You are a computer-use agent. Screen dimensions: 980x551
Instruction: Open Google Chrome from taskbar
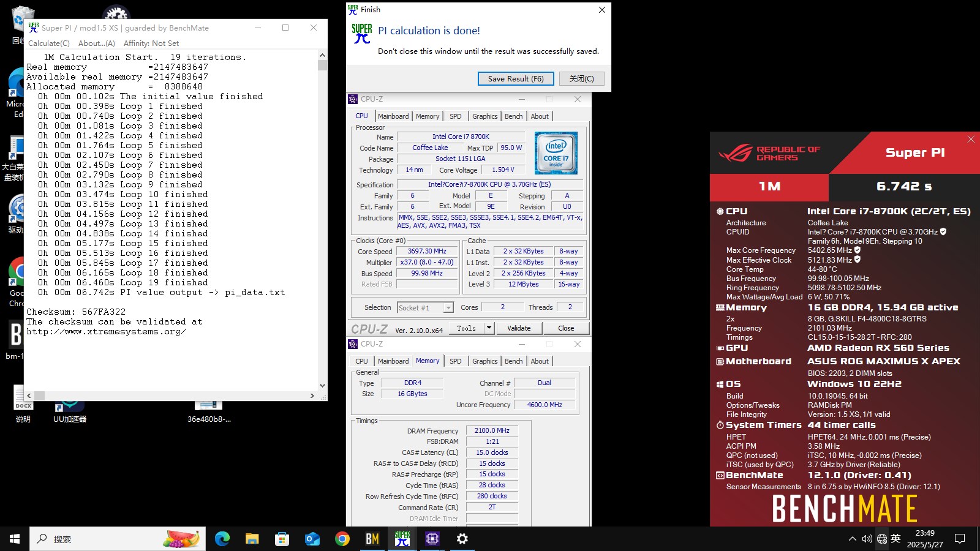point(342,539)
